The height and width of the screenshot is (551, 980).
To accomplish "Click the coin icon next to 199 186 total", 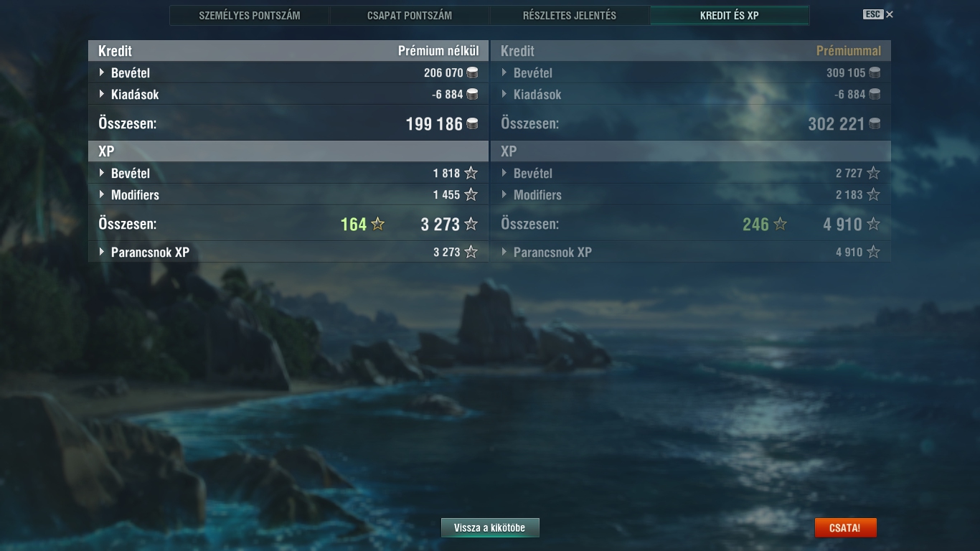I will pyautogui.click(x=472, y=123).
